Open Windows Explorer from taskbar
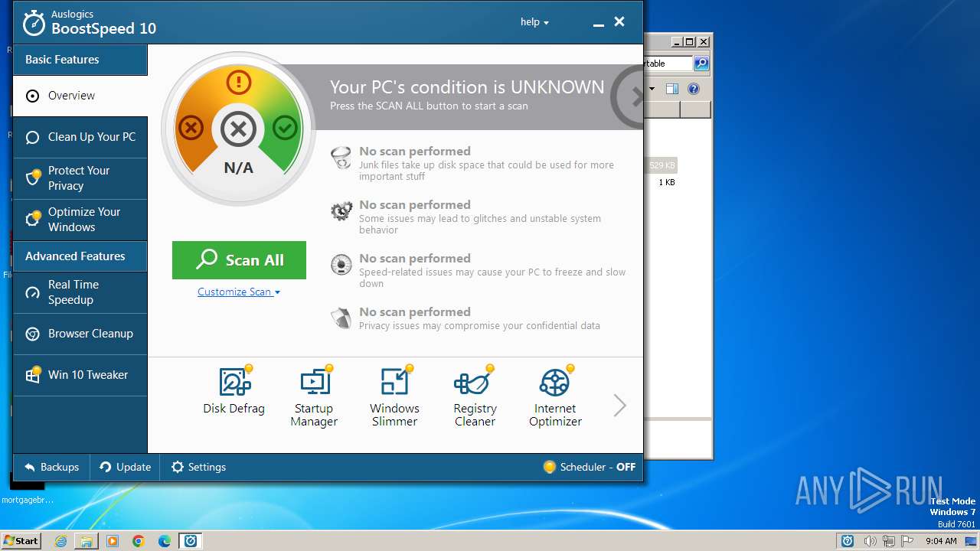 pyautogui.click(x=87, y=541)
